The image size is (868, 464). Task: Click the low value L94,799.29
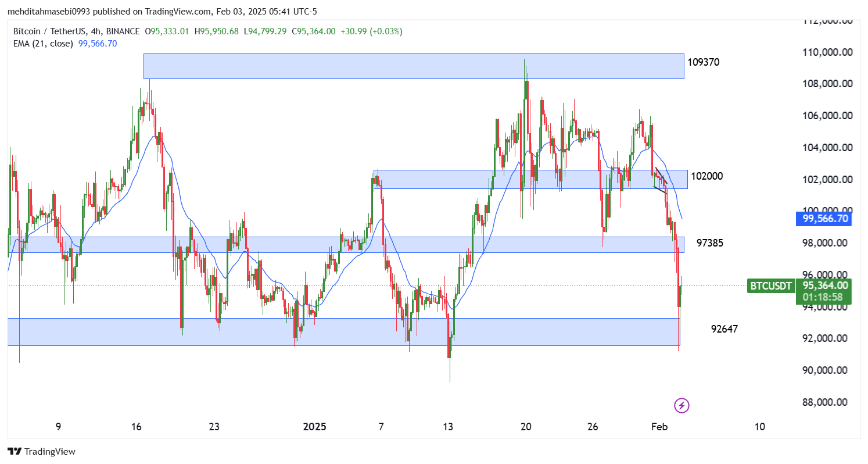coord(265,31)
